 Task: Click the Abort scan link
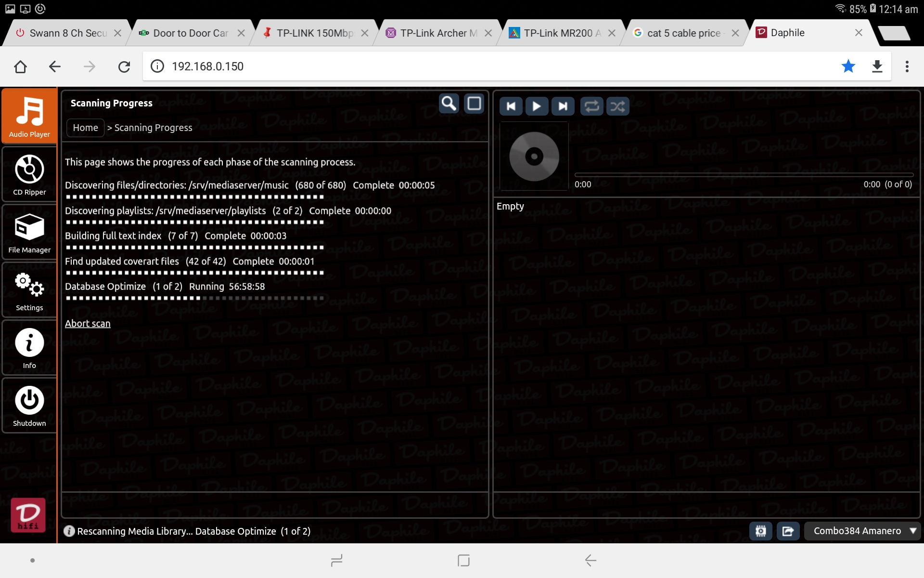[88, 324]
